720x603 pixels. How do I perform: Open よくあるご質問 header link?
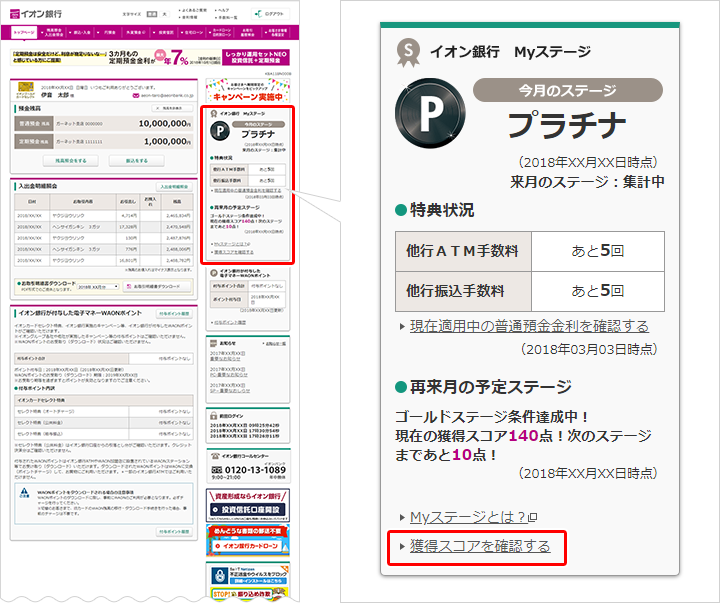tap(193, 10)
